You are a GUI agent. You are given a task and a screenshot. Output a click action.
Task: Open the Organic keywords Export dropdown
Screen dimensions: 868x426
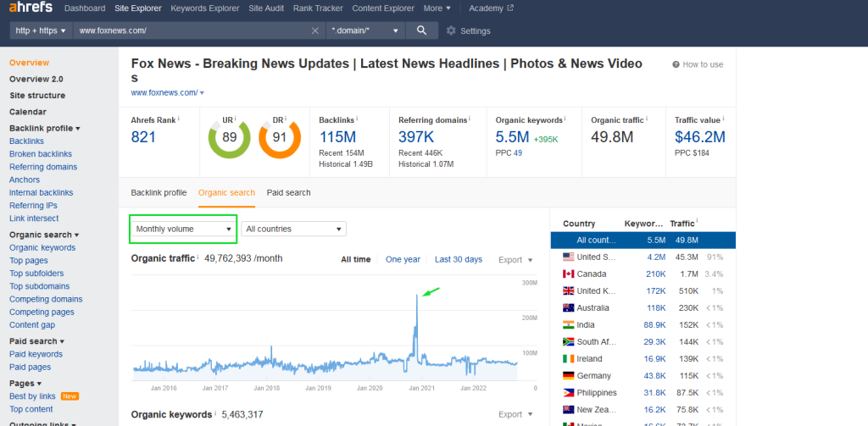pyautogui.click(x=515, y=414)
